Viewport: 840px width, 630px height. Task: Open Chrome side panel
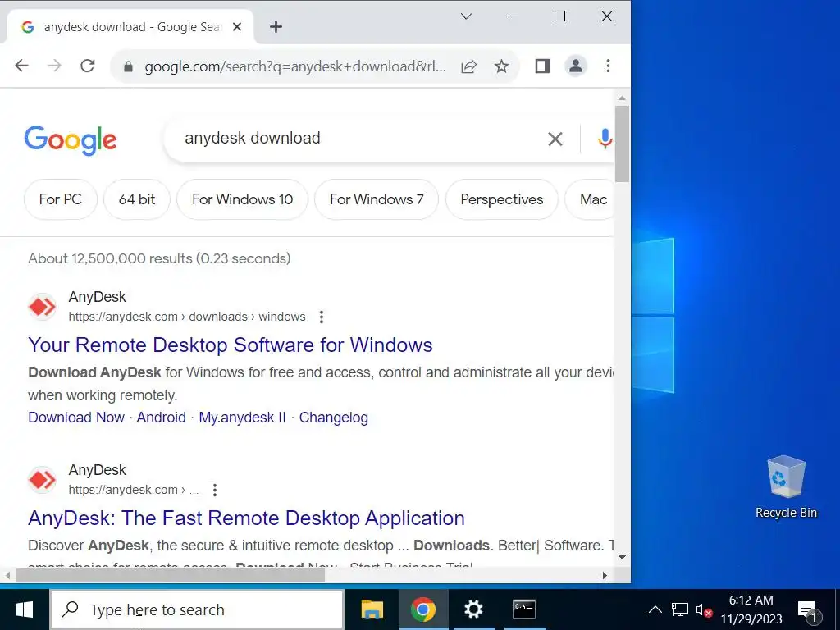point(542,66)
